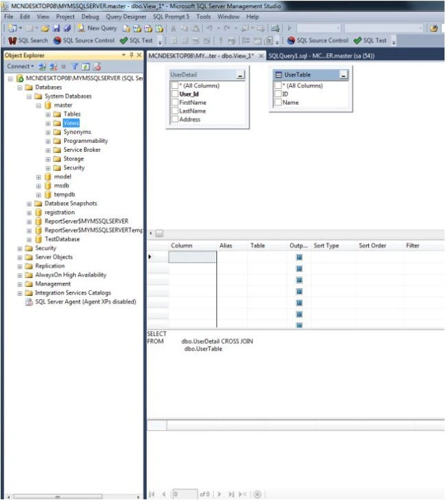Image resolution: width=448 pixels, height=500 pixels.
Task: Open the left SQL Test button
Action: click(136, 41)
